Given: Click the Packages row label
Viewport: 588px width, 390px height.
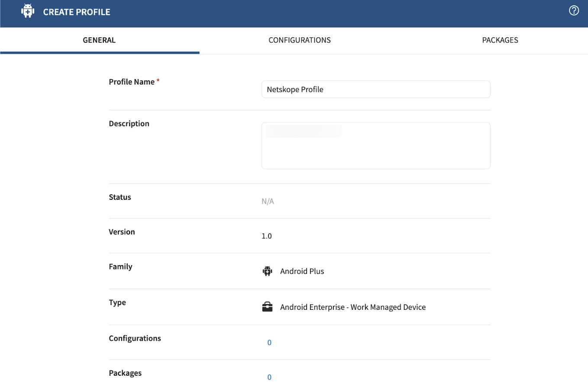Looking at the screenshot, I should [125, 373].
